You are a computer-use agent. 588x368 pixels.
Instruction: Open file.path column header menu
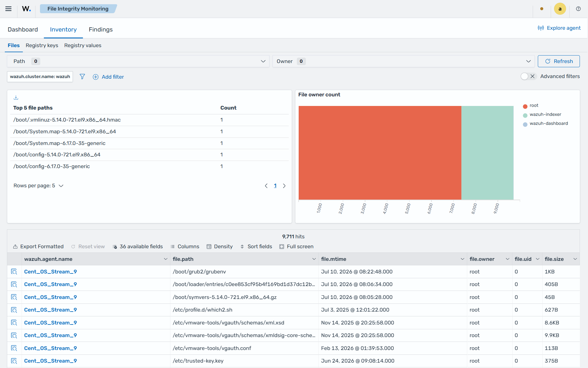point(314,259)
